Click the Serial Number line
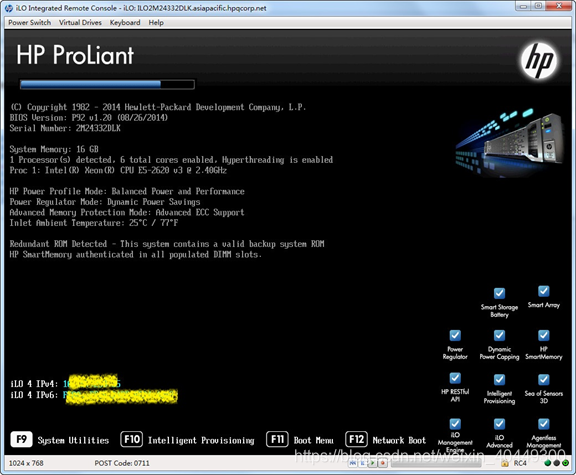Viewport: 576px width, 475px height. [x=65, y=128]
